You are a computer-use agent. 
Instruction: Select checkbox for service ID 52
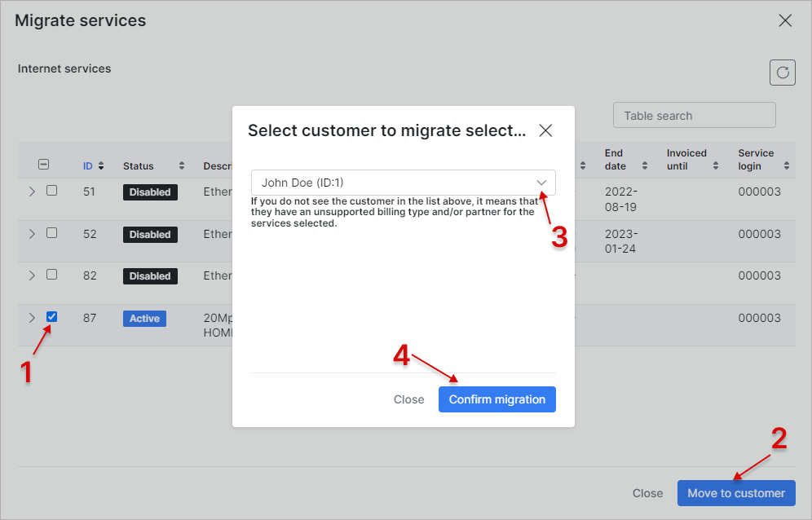pos(52,233)
